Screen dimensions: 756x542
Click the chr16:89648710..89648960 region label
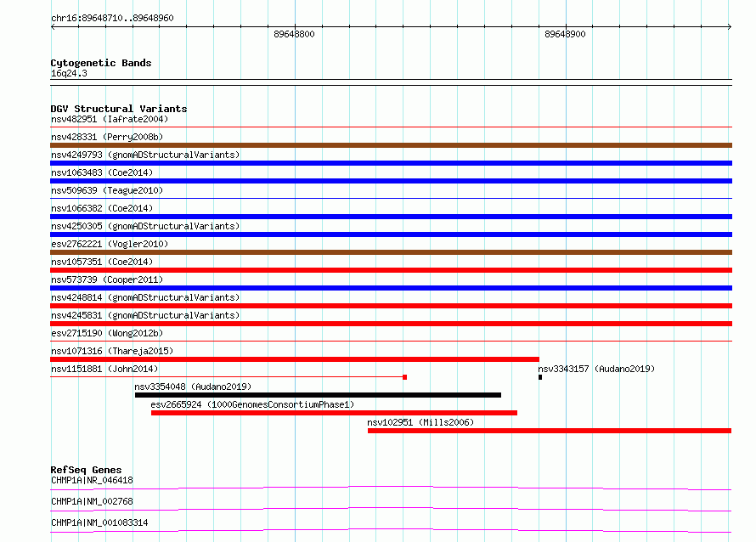(112, 18)
